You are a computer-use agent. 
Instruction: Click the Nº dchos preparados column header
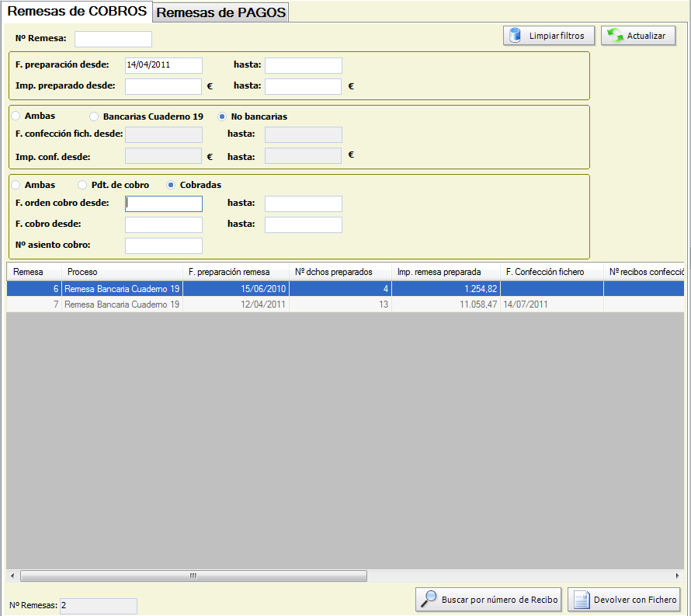(x=340, y=272)
